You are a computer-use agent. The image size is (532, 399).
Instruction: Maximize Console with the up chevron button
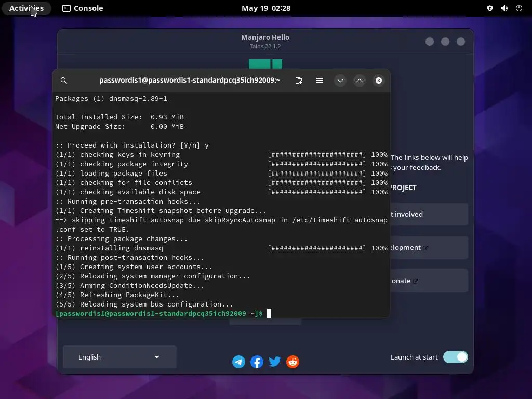[360, 81]
